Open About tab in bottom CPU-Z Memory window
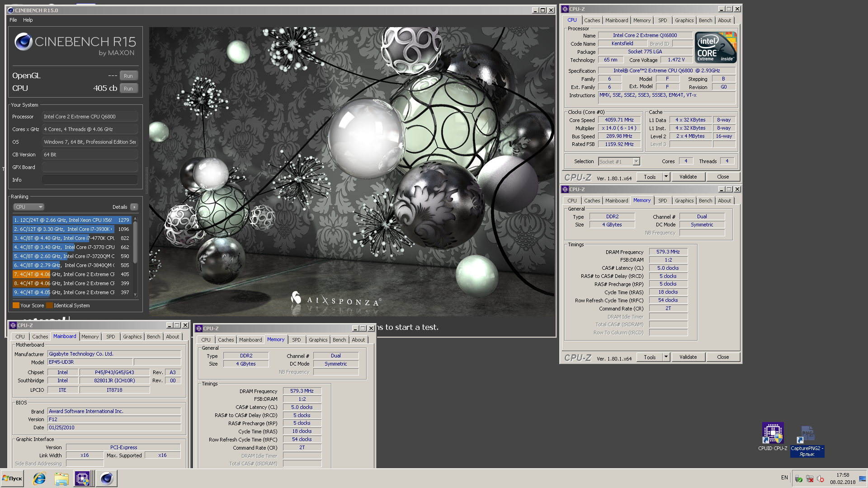868x488 pixels. click(x=358, y=340)
